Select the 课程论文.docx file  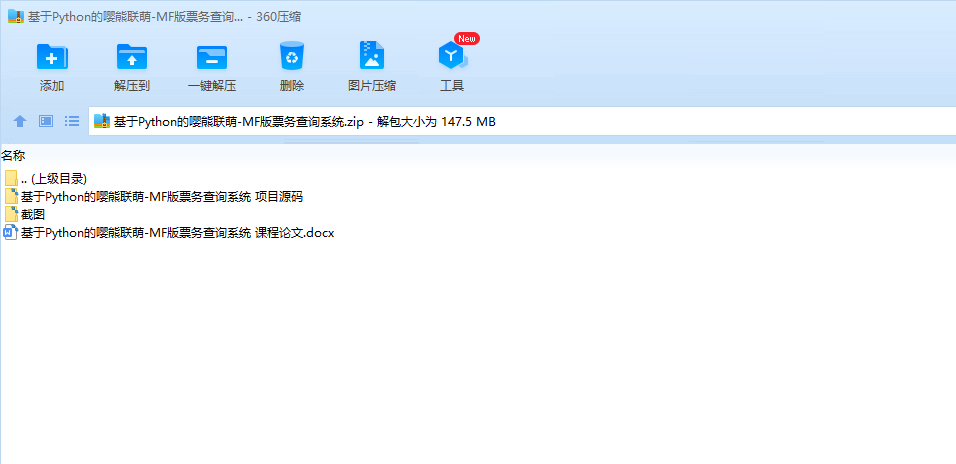(169, 232)
